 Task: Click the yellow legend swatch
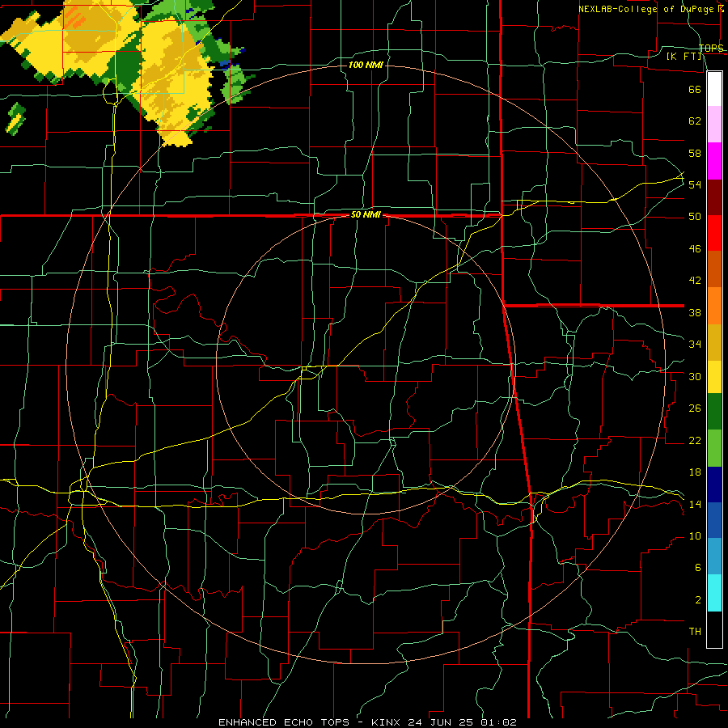click(714, 377)
